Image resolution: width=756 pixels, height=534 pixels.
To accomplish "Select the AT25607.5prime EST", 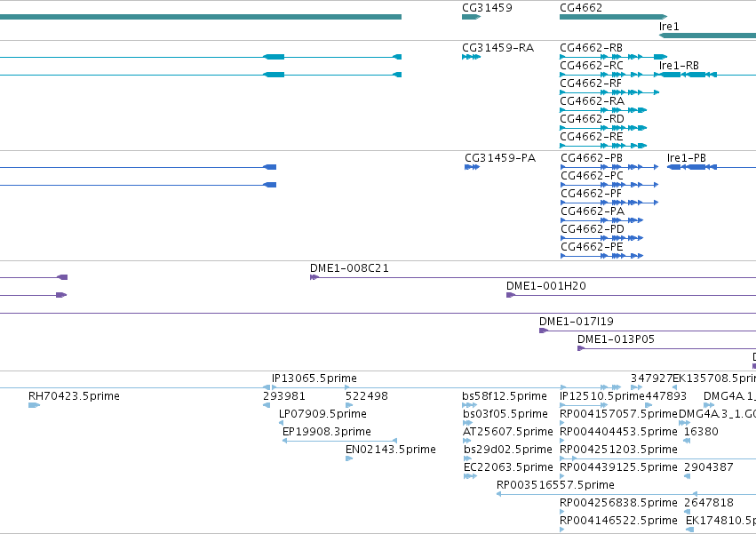I will pos(507,432).
